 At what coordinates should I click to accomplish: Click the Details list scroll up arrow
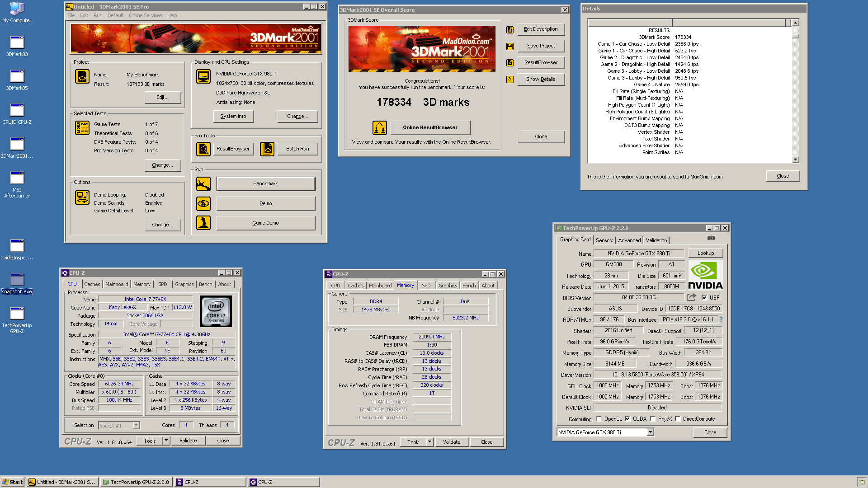[796, 23]
